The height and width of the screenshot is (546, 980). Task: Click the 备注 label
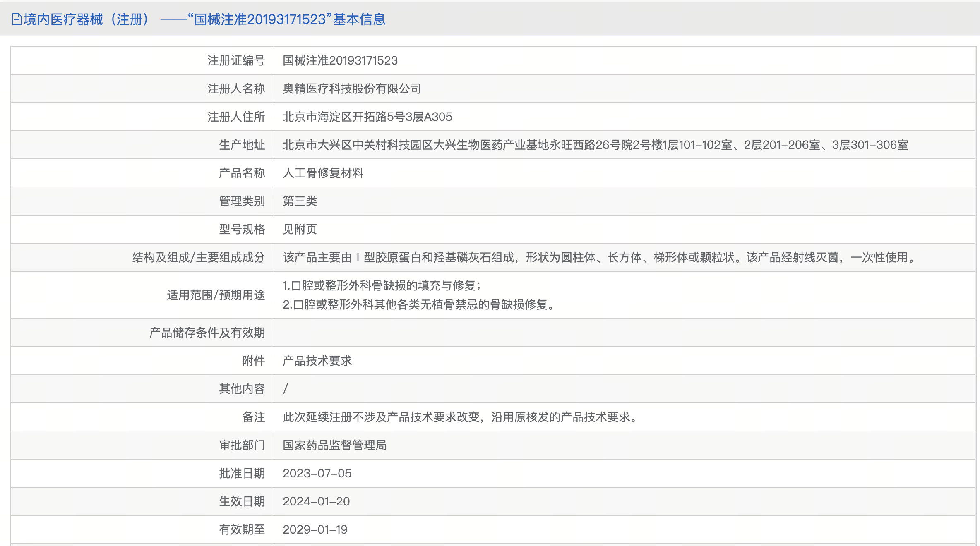pos(253,417)
